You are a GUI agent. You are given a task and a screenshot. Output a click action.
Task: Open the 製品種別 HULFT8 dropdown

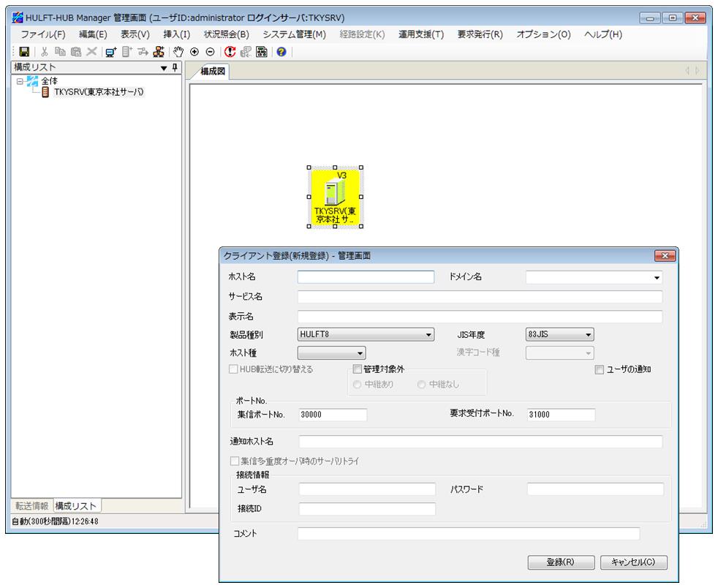tap(428, 335)
